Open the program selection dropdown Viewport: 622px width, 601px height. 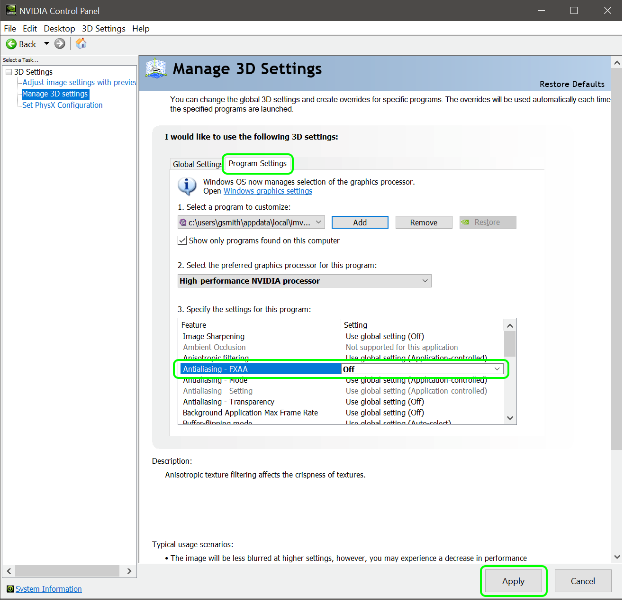[251, 223]
